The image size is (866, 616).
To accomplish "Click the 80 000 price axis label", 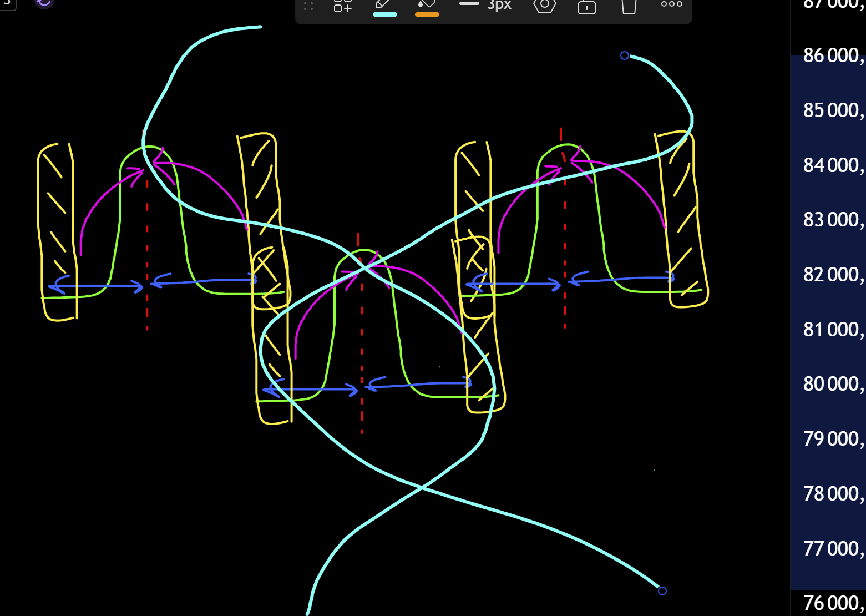I will point(832,383).
